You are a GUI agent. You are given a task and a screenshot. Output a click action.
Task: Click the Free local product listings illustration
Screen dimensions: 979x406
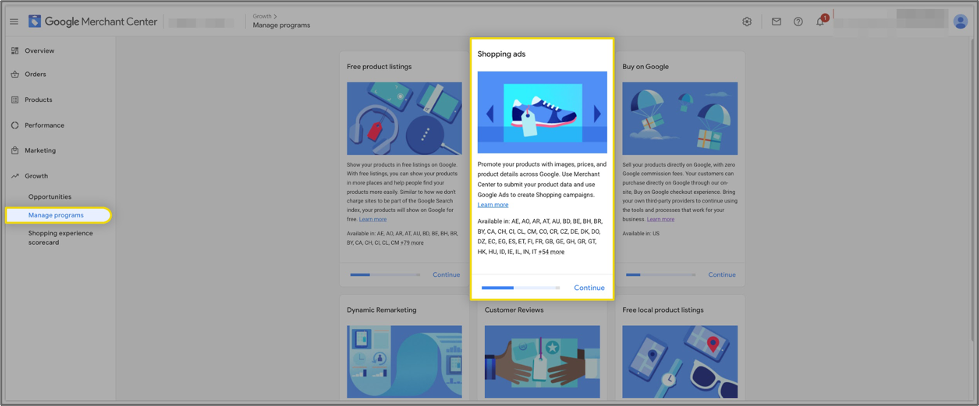(680, 362)
